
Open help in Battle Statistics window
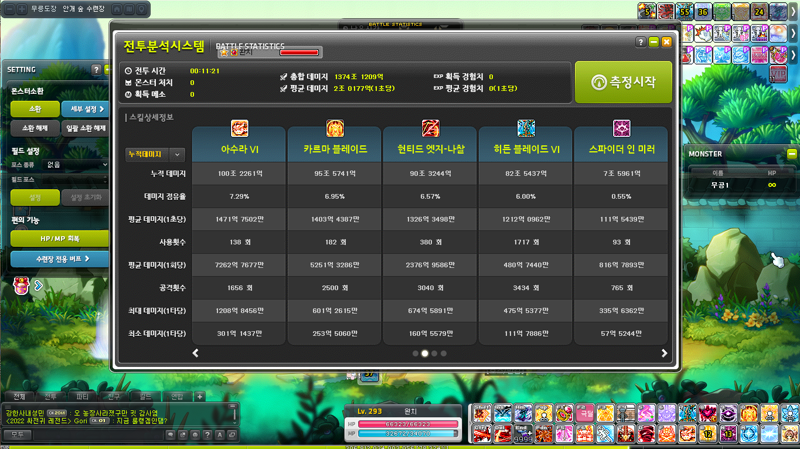coord(641,42)
